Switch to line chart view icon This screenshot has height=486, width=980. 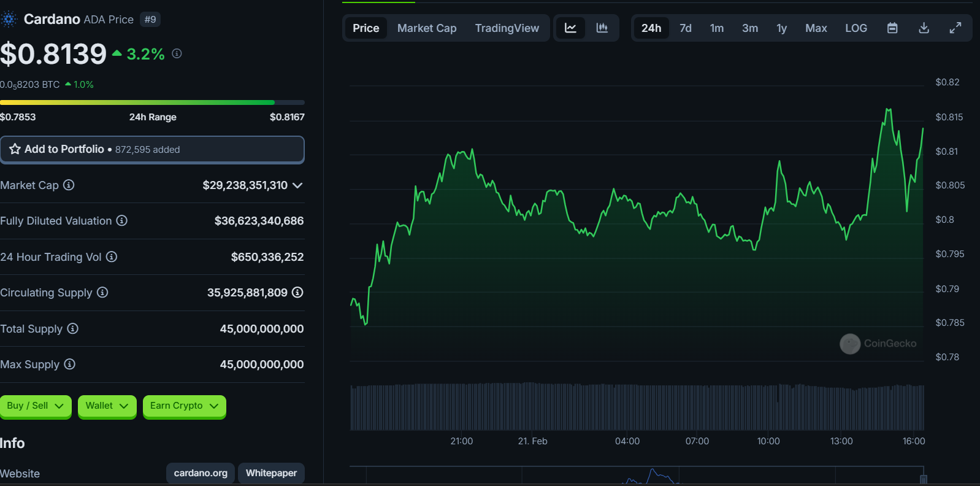coord(570,28)
